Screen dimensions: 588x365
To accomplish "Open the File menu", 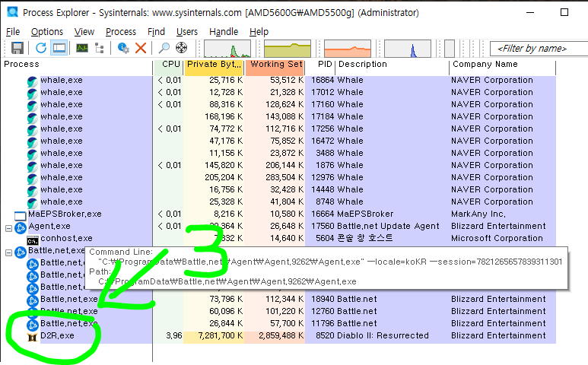I will click(13, 32).
